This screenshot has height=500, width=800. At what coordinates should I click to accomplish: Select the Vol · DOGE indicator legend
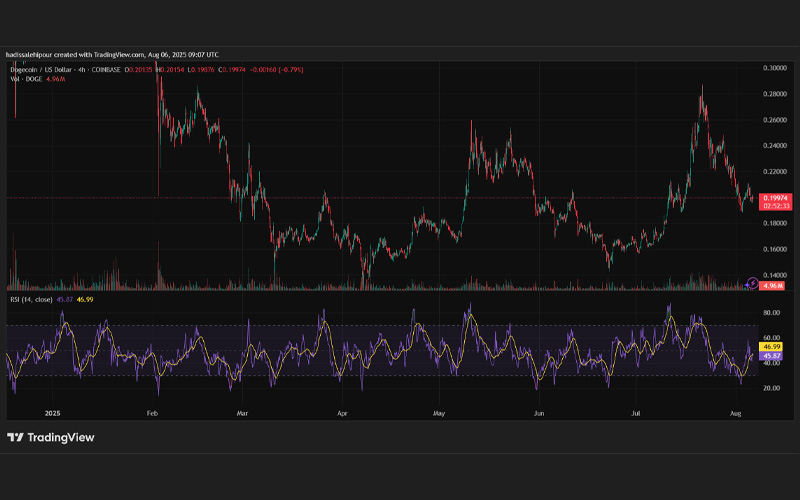27,79
